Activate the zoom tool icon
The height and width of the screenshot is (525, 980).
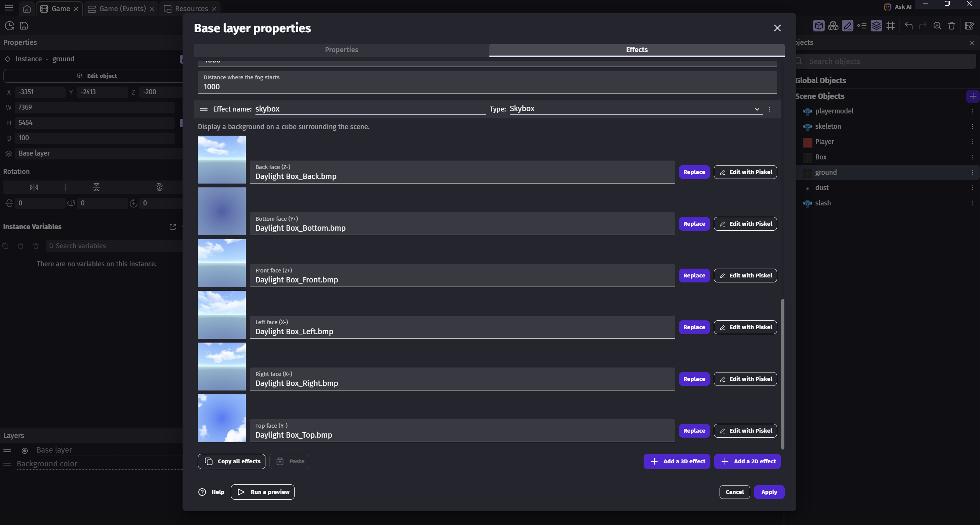point(937,26)
